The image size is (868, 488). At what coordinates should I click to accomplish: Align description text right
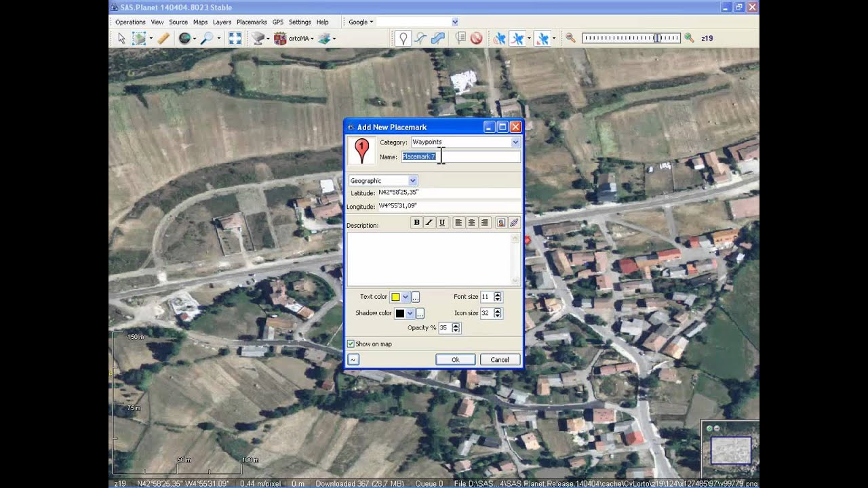coord(484,222)
